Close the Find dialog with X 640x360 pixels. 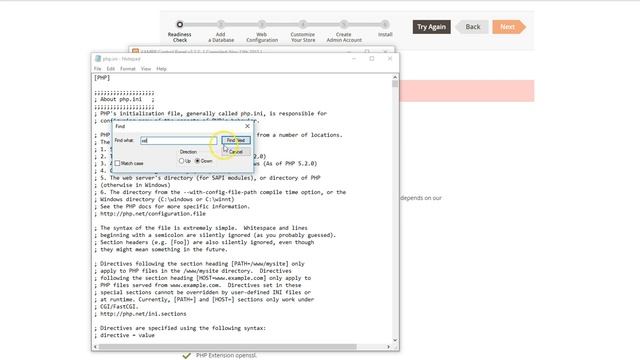click(247, 126)
